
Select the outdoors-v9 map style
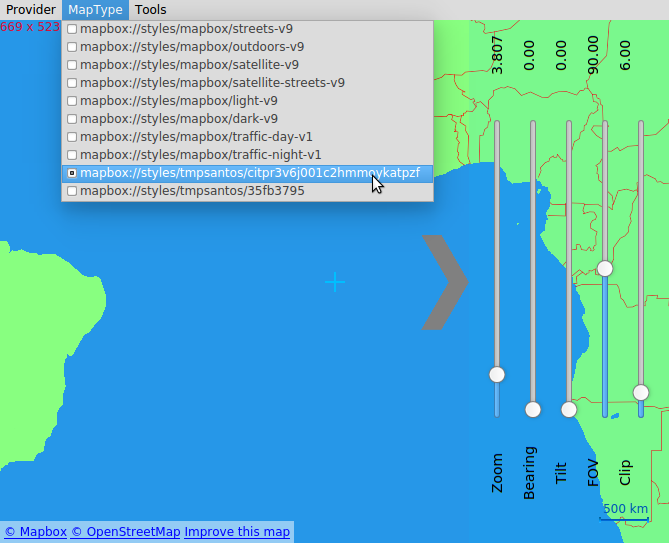coord(247,46)
